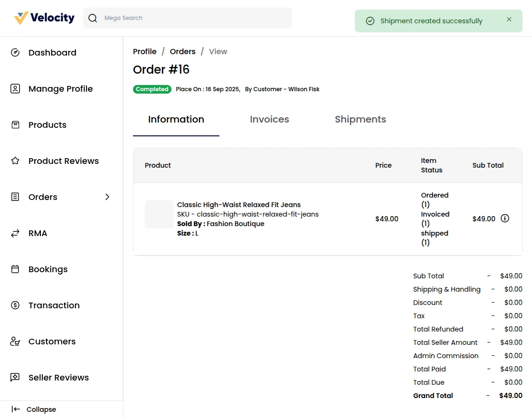Expand the Orders menu chevron
This screenshot has width=532, height=418.
(107, 197)
